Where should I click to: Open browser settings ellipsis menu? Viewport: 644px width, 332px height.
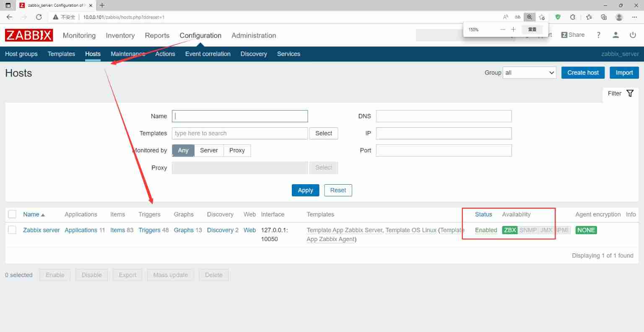coord(634,17)
